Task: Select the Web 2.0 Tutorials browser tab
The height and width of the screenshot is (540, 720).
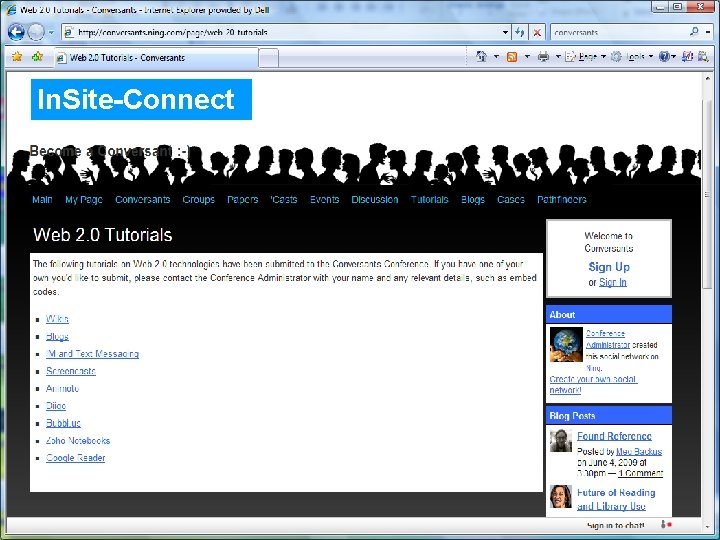Action: (156, 58)
